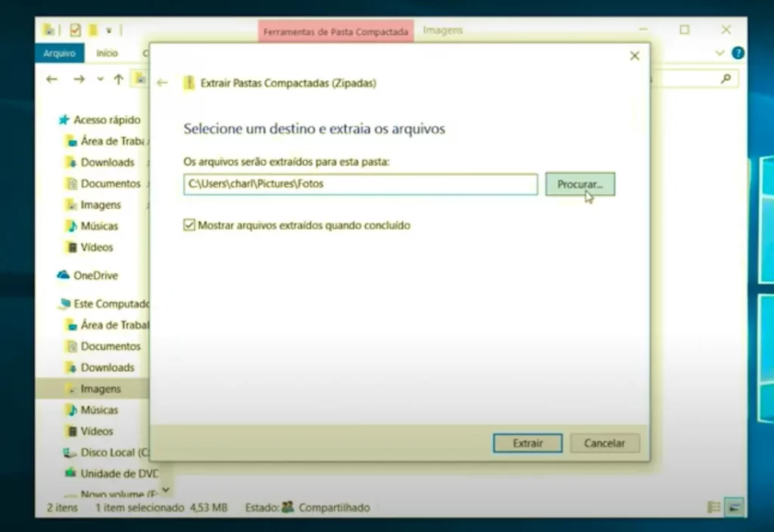Click the zipped folder icon in dialog title
The width and height of the screenshot is (774, 532).
point(189,82)
